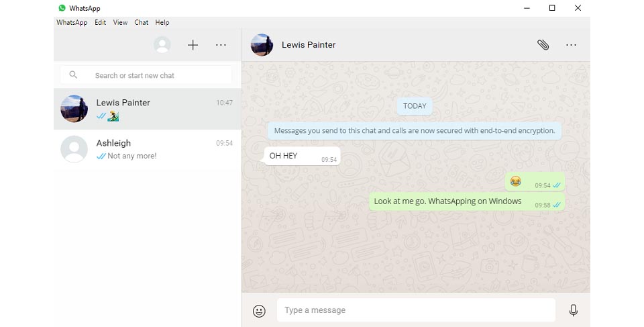
Task: Click the 10:47 timestamp in chat list
Action: click(x=224, y=103)
